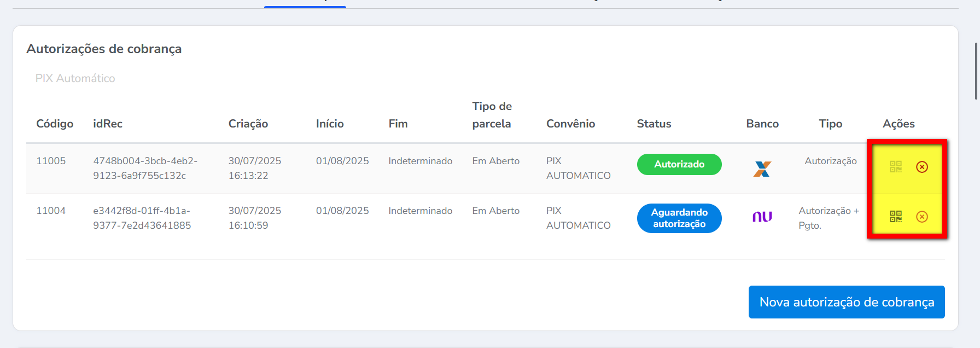Click the idRec column header
Viewport: 980px width, 348px height.
tap(108, 124)
